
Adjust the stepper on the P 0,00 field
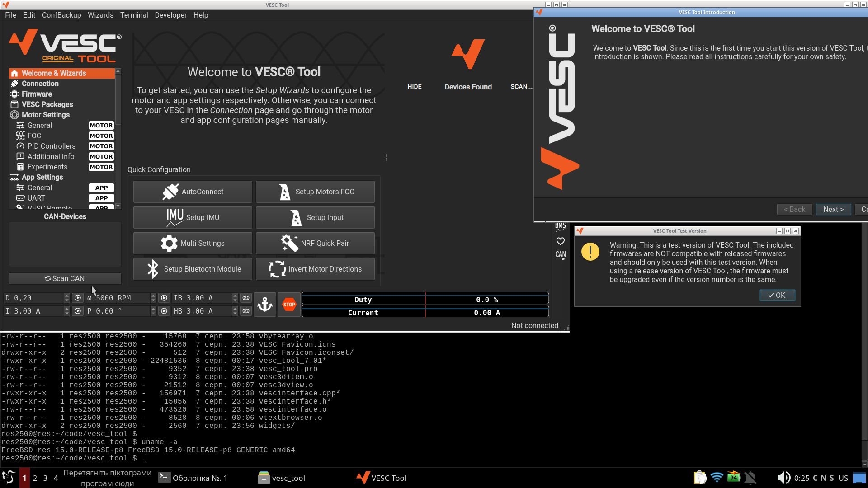153,311
